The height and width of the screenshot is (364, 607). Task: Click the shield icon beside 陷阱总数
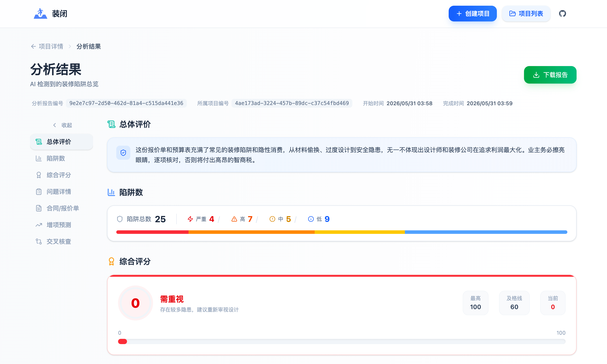click(120, 219)
